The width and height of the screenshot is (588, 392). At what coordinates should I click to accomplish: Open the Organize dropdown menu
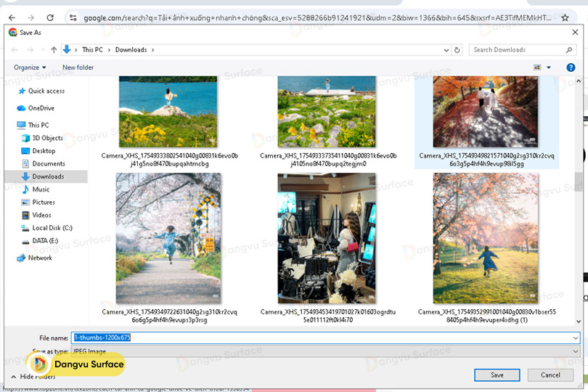(30, 68)
